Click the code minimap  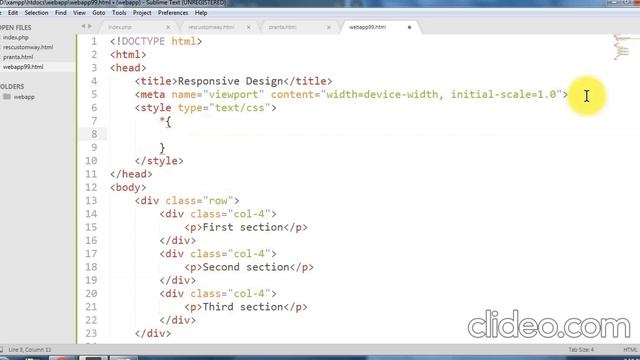pos(622,47)
